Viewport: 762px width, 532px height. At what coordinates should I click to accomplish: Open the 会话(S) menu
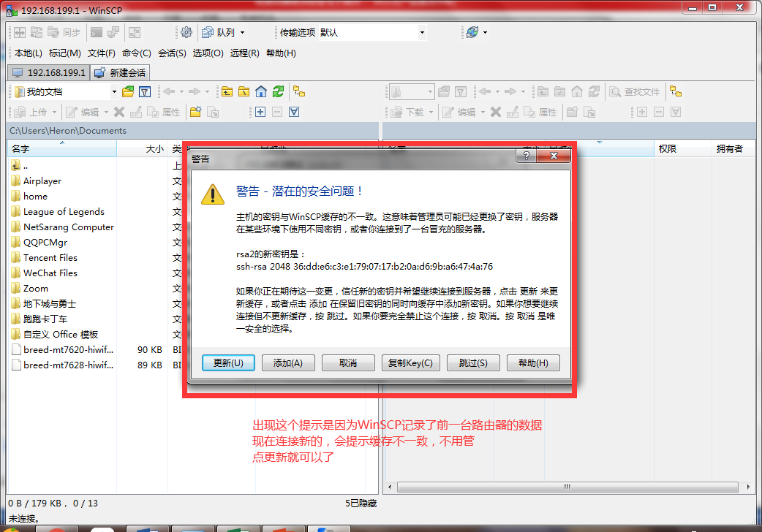pyautogui.click(x=172, y=53)
